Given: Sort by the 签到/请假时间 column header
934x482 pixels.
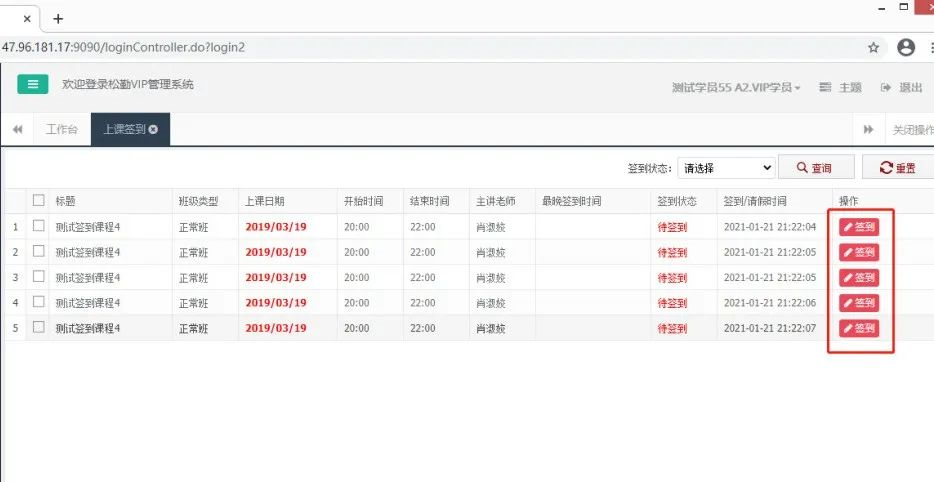Looking at the screenshot, I should (x=755, y=201).
